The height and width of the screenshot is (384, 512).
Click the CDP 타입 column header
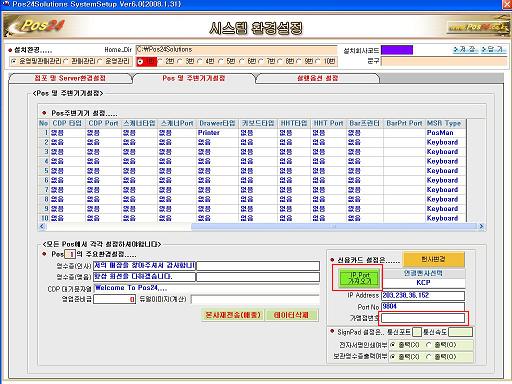(67, 123)
